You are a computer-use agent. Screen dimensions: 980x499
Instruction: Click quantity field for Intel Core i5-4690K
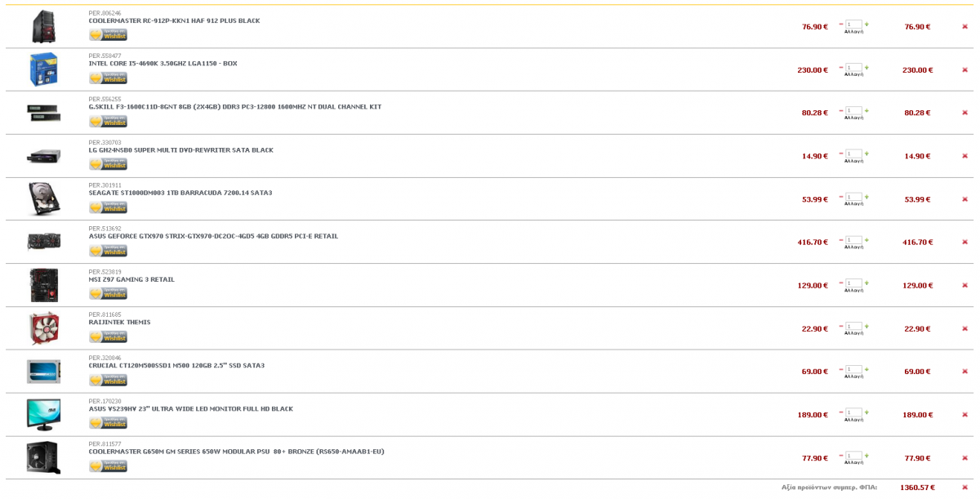point(853,68)
